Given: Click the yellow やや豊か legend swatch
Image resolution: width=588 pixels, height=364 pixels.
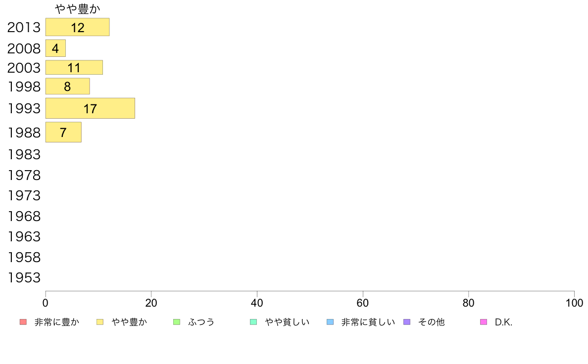Looking at the screenshot, I should point(100,322).
